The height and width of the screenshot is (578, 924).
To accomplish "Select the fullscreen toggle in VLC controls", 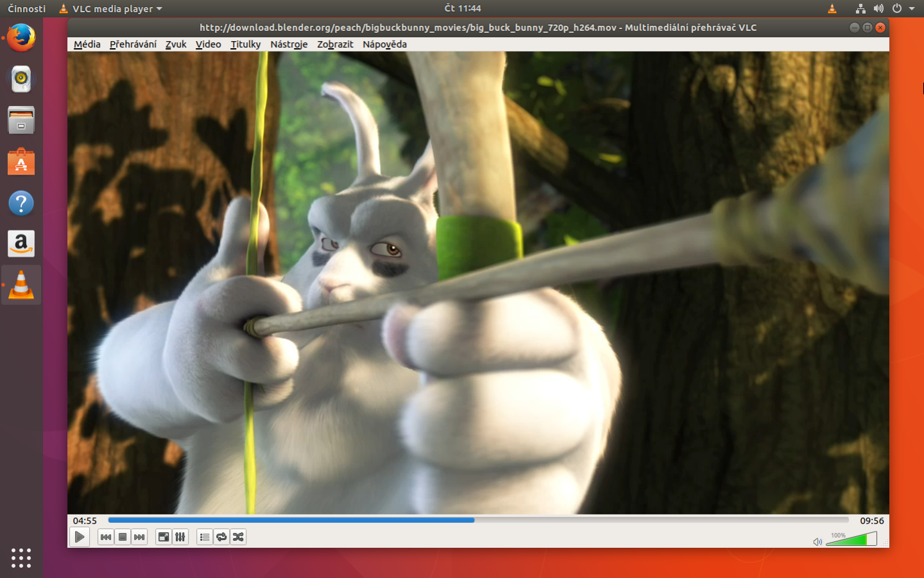I will (x=163, y=537).
